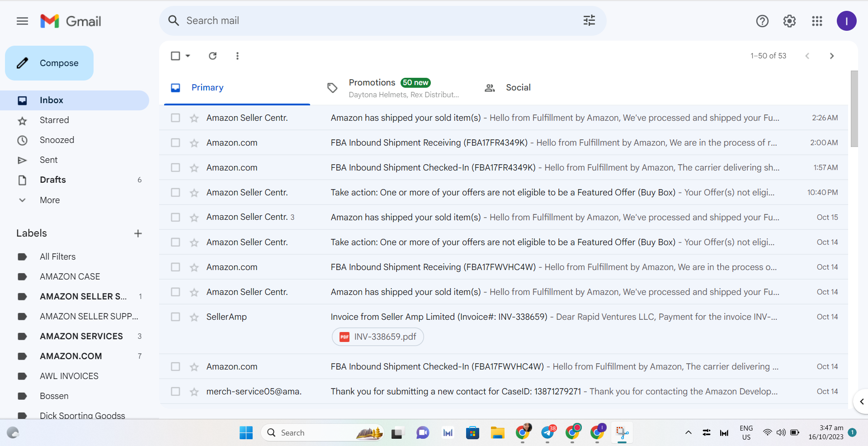868x446 pixels.
Task: Open the Snipping Tool taskbar icon
Action: [x=622, y=433]
